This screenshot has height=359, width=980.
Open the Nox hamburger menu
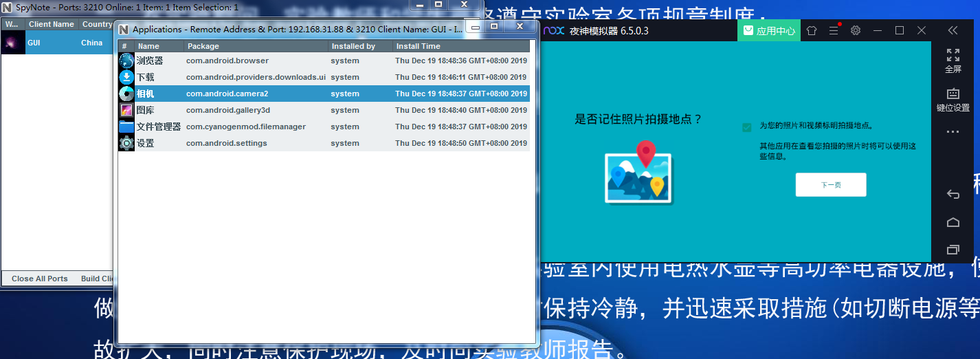tap(834, 31)
